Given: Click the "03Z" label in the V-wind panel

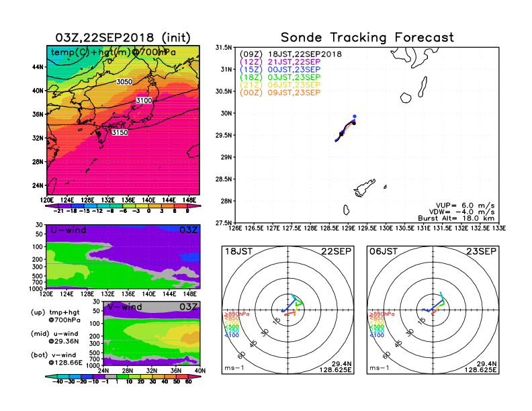Looking at the screenshot, I should [x=188, y=307].
